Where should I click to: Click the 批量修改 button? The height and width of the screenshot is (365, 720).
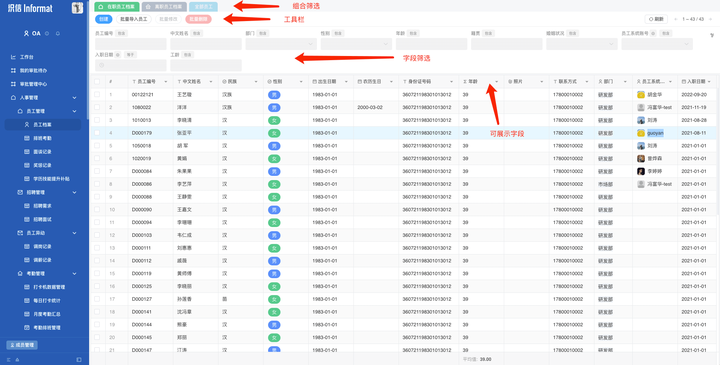tap(169, 19)
